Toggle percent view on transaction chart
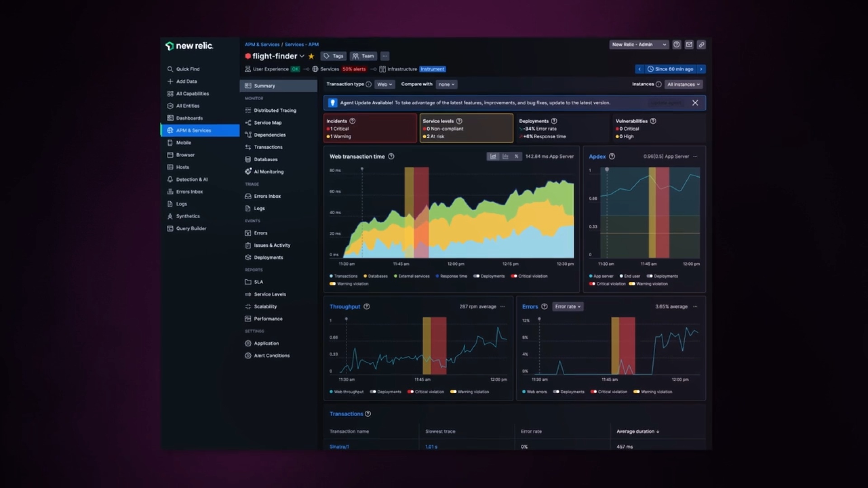The height and width of the screenshot is (488, 868). pos(516,156)
